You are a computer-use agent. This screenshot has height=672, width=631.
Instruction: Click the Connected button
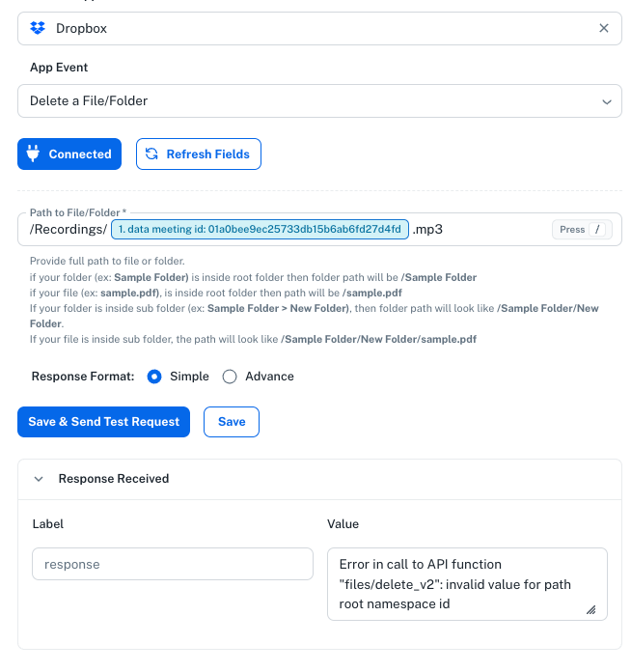tap(69, 154)
